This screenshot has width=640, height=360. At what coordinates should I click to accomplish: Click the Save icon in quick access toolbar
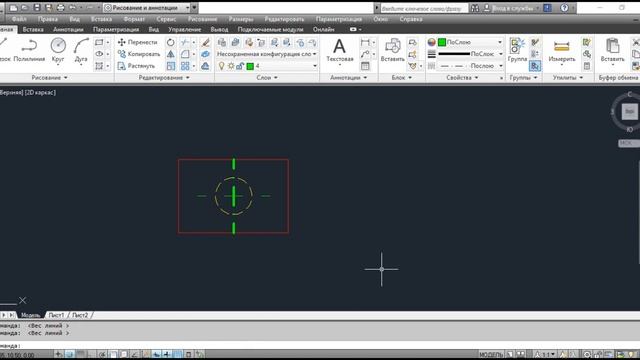point(37,8)
